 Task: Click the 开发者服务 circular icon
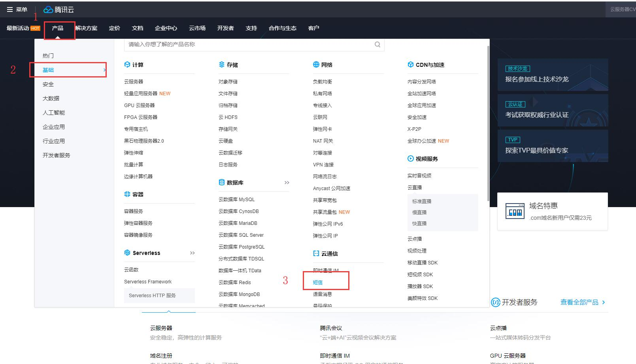click(x=495, y=302)
